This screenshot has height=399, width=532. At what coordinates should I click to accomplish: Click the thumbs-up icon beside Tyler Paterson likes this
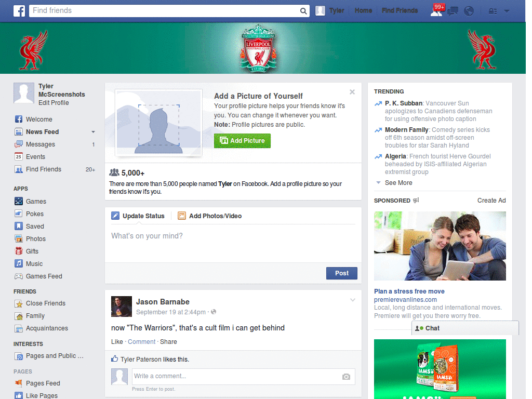click(x=115, y=358)
